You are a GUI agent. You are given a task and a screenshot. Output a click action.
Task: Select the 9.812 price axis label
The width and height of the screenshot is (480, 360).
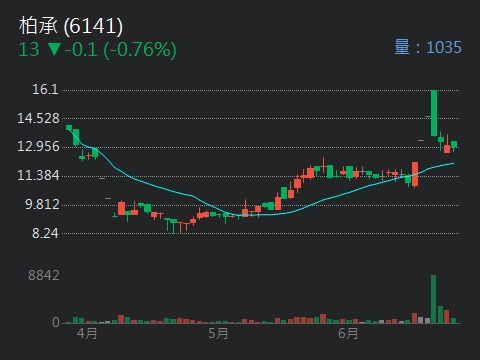pos(42,204)
